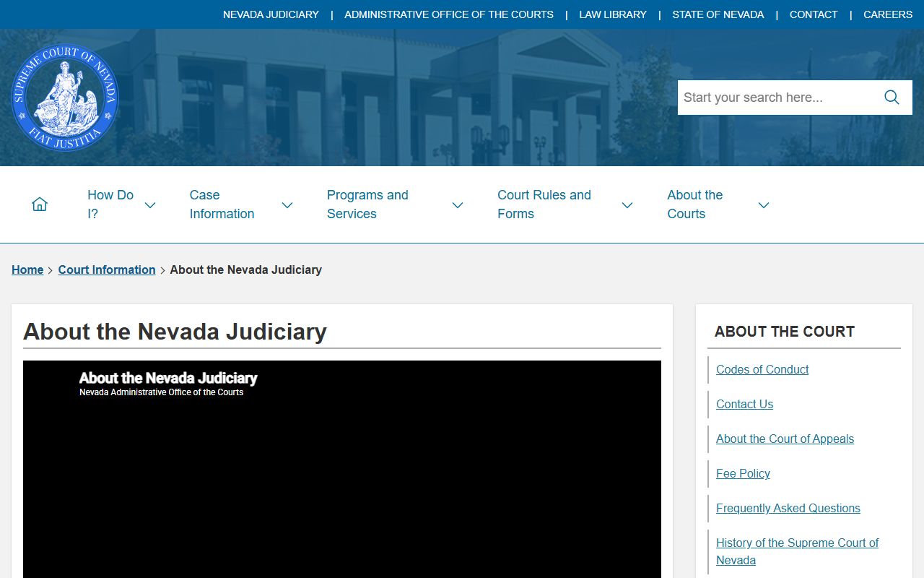Click the Nevada Judiciary top link
This screenshot has height=578, width=924.
(271, 14)
